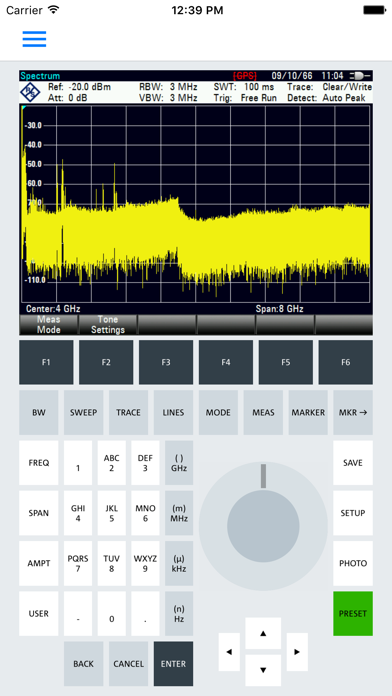Select the FREQ key
The width and height of the screenshot is (392, 696).
39,463
